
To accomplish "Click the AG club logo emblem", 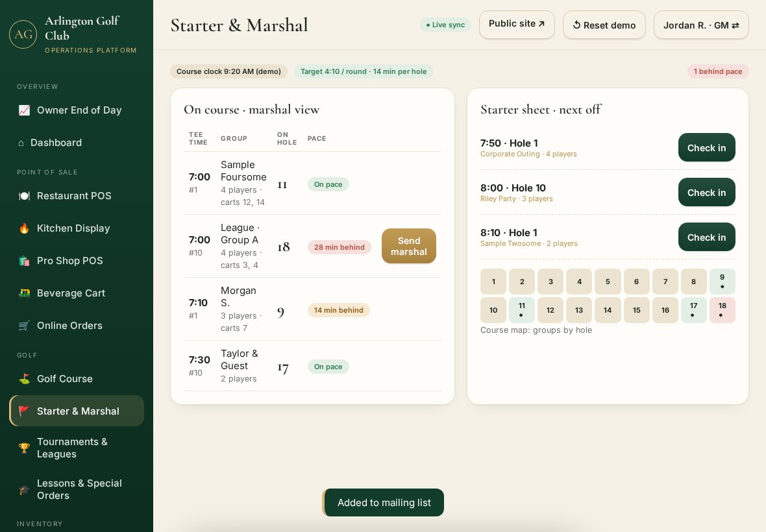I will pyautogui.click(x=23, y=34).
